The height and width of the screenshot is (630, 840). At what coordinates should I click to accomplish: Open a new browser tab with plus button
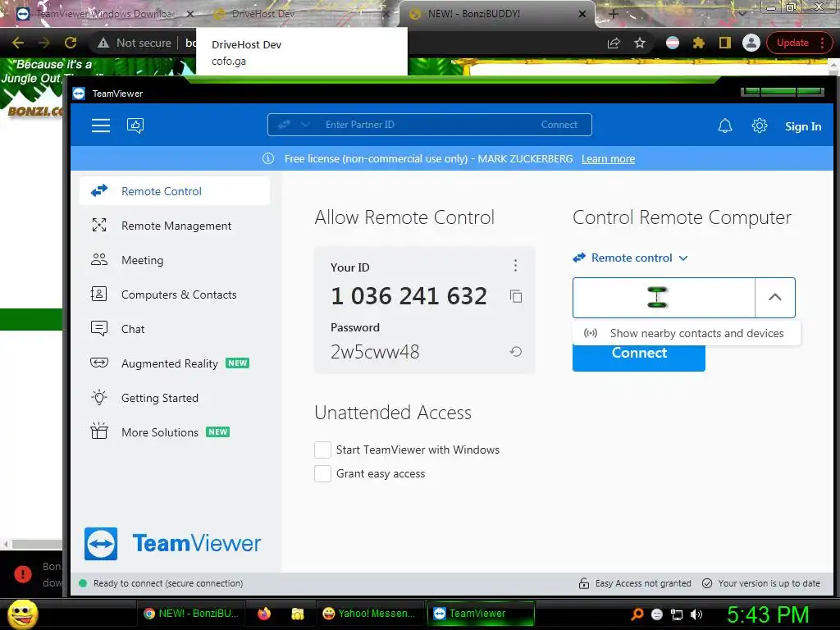click(614, 14)
